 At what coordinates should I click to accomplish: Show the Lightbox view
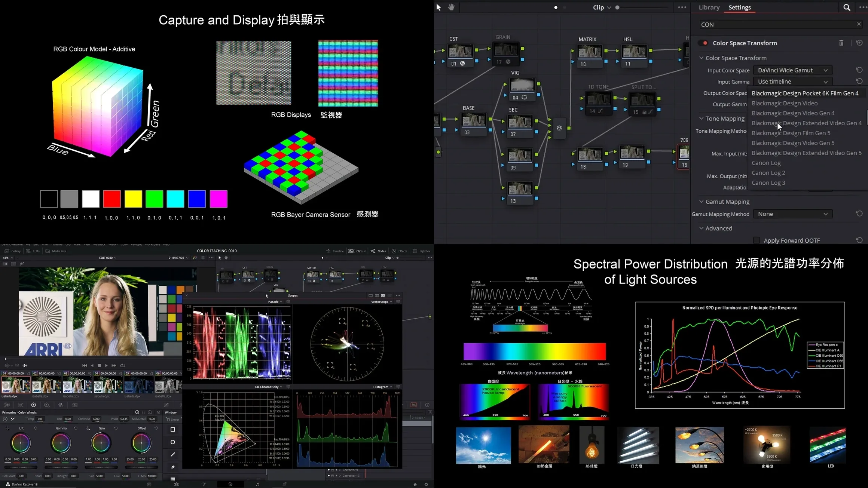tap(421, 251)
